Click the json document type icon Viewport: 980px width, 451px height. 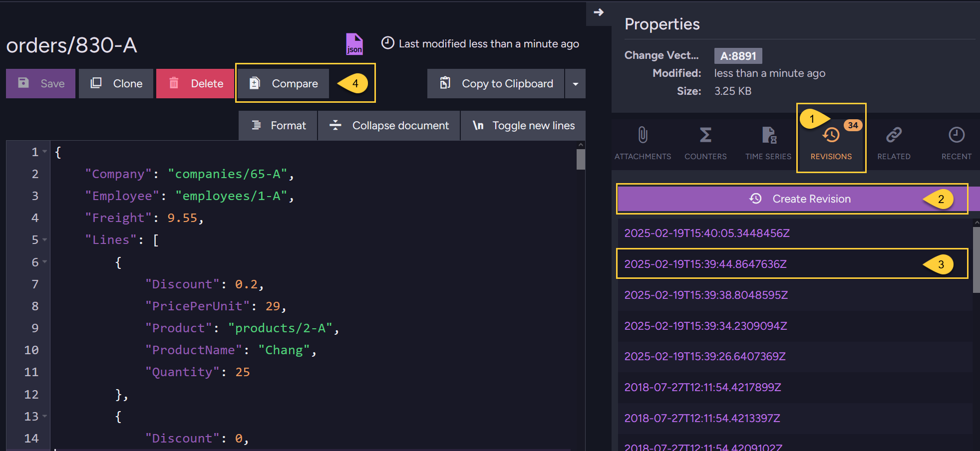tap(354, 44)
